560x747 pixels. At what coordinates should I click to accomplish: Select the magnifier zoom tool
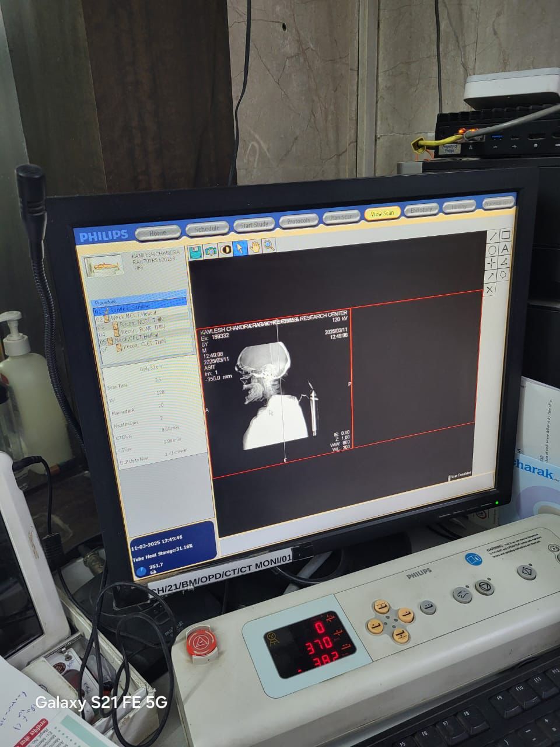[269, 245]
